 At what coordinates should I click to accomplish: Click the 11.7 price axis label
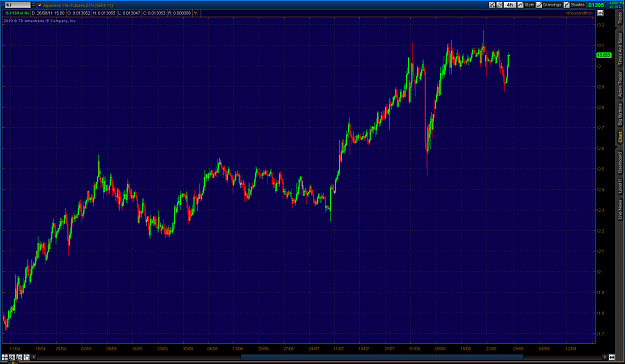pyautogui.click(x=600, y=334)
